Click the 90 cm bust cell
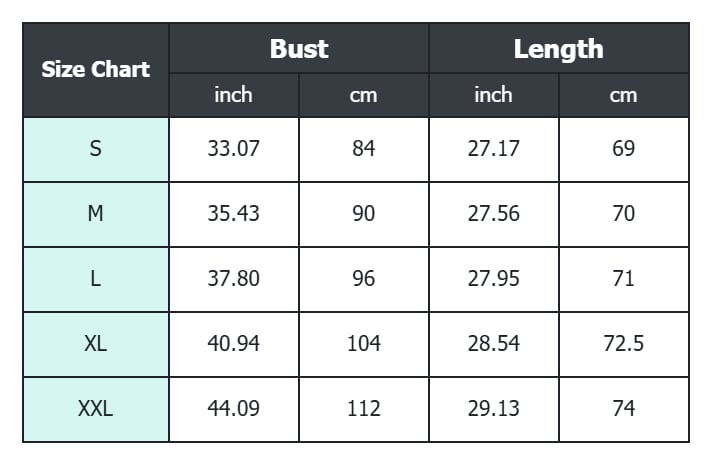Viewport: 713px width, 463px height. coord(364,214)
